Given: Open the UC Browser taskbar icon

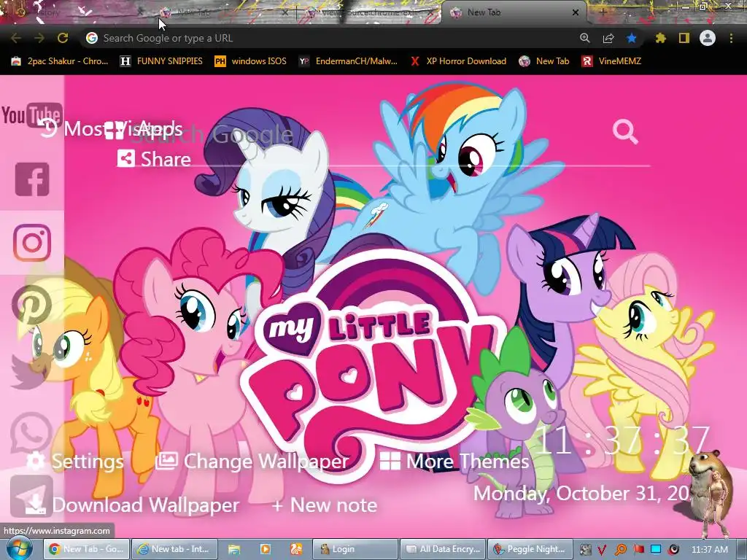Looking at the screenshot, I should point(296,549).
